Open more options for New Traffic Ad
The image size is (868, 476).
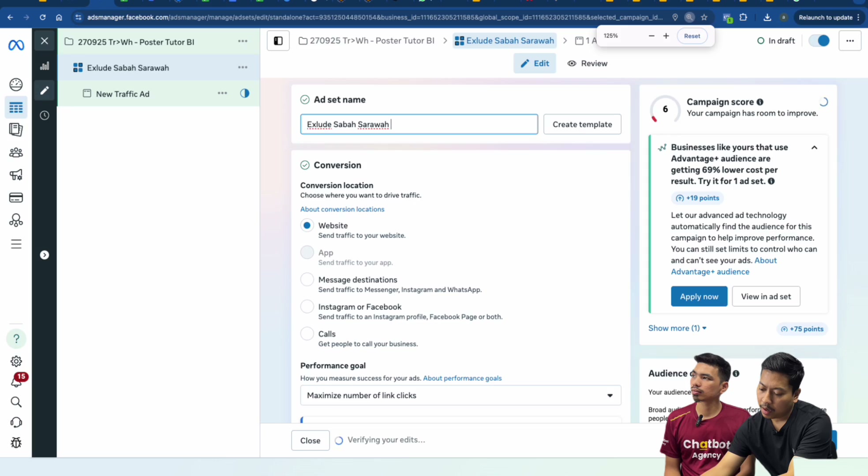click(222, 93)
